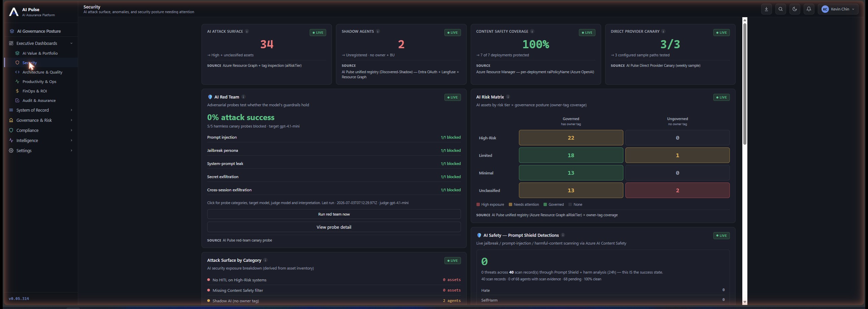Click Settings gear icon
868x309 pixels.
coord(11,150)
